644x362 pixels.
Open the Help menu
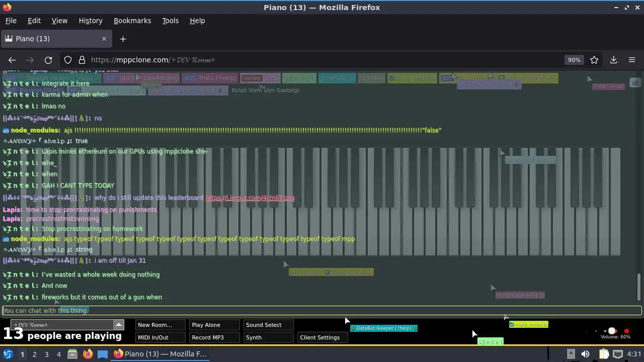197,21
